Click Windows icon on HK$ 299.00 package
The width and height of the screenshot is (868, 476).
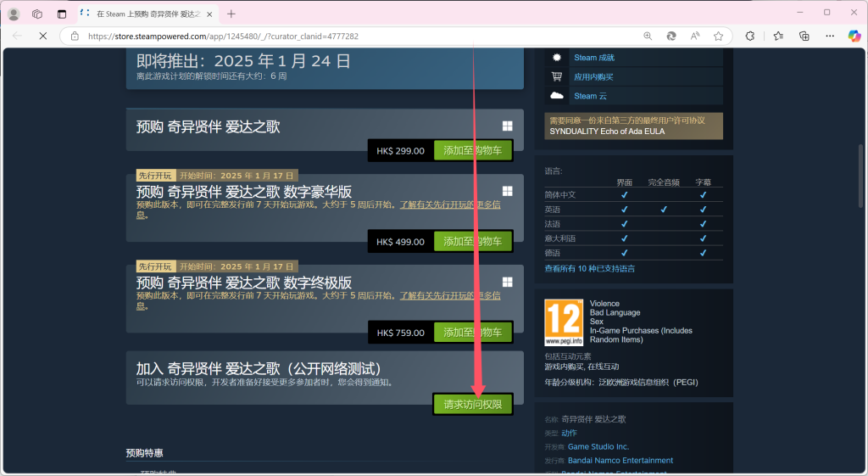[x=507, y=126]
